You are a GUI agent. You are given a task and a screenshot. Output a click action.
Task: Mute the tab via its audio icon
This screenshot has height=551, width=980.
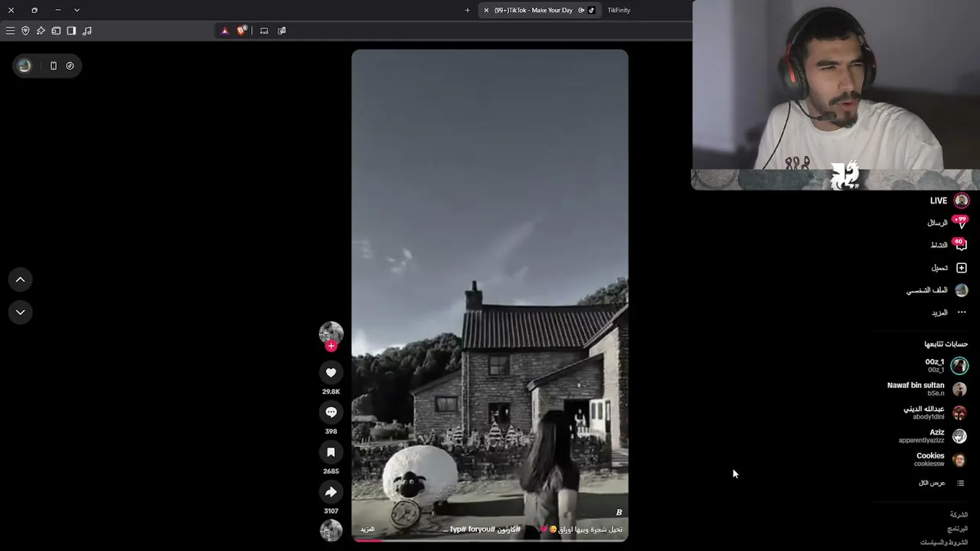(581, 10)
